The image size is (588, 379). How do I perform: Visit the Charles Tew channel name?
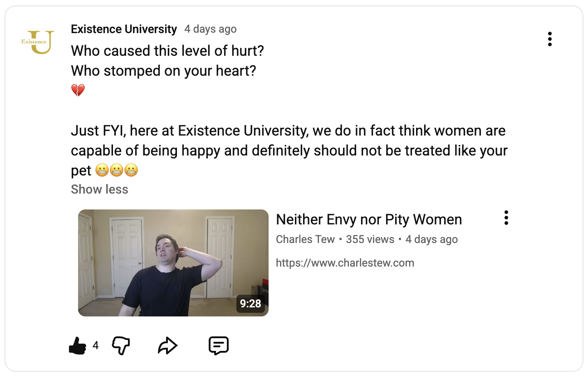[x=305, y=239]
